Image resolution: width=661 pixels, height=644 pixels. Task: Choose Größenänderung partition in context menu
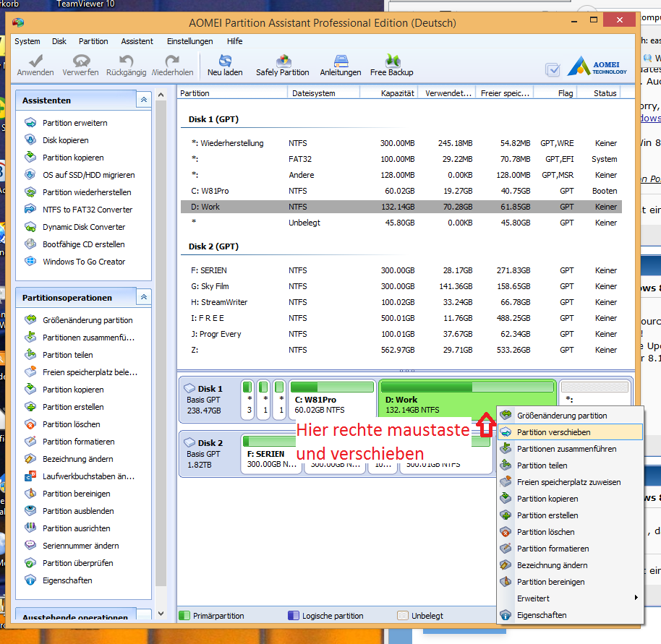571,416
